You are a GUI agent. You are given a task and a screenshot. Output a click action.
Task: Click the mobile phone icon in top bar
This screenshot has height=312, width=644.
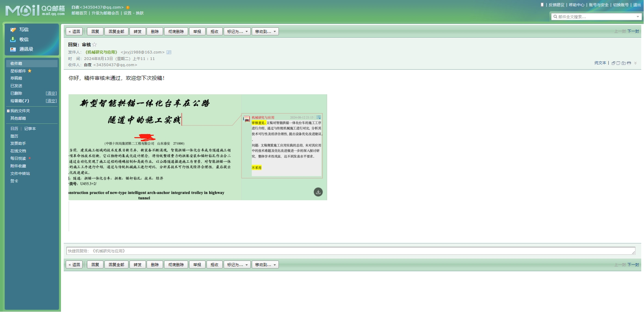point(542,5)
